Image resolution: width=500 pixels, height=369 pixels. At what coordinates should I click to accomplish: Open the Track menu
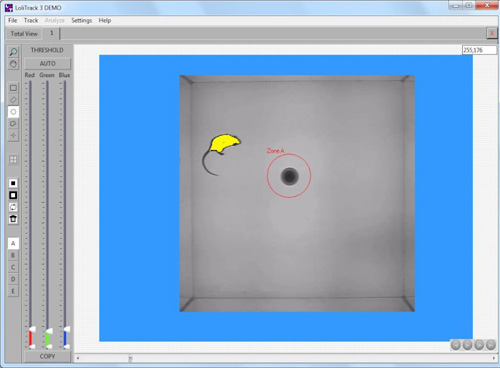[x=31, y=20]
